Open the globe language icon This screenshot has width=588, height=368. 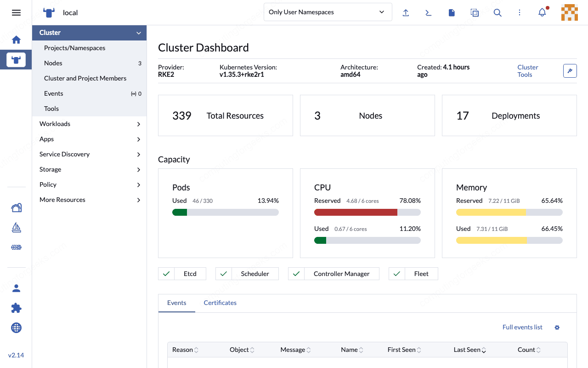pos(16,328)
